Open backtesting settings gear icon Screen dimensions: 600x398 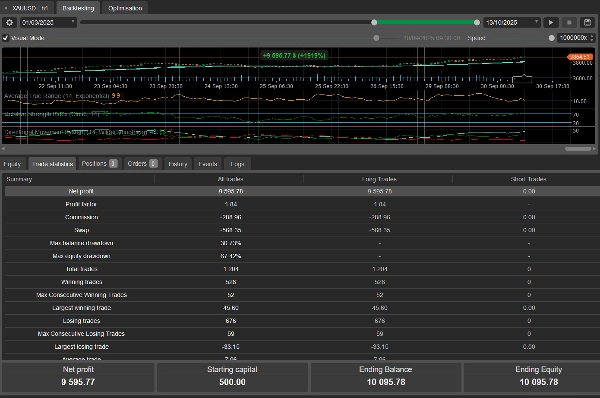click(9, 23)
